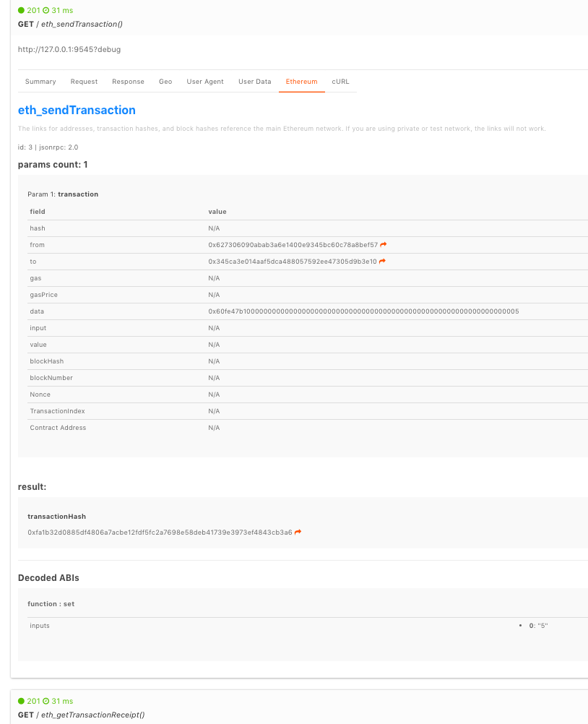Click the 'hash' field name
Screen dimensions: 588x724
coord(38,228)
